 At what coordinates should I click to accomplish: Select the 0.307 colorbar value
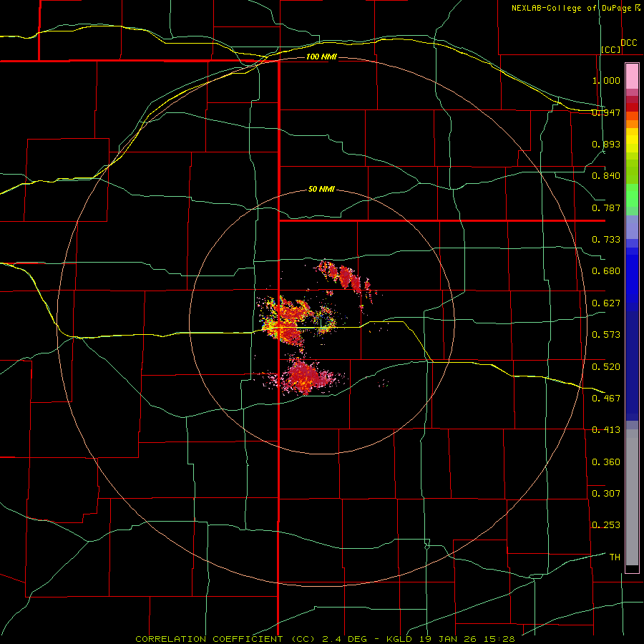point(606,493)
